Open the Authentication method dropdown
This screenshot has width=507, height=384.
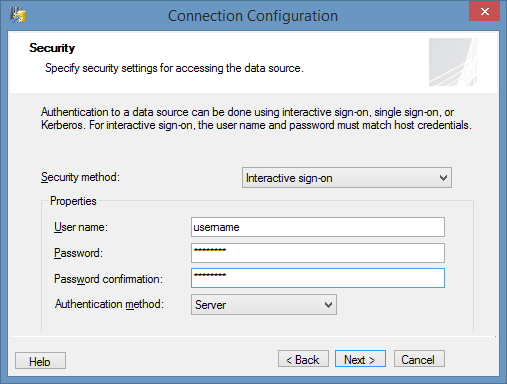coord(264,304)
